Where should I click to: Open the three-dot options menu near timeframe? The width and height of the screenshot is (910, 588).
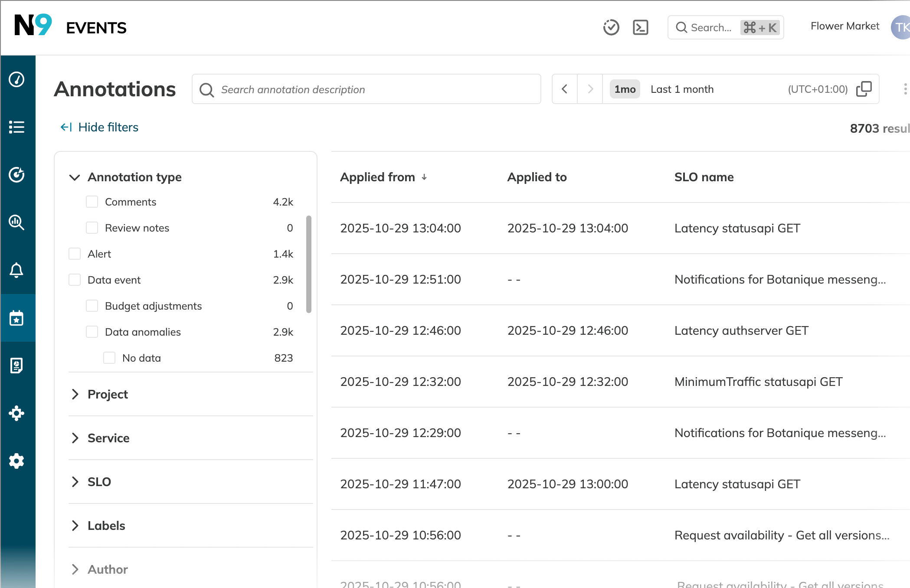point(904,89)
